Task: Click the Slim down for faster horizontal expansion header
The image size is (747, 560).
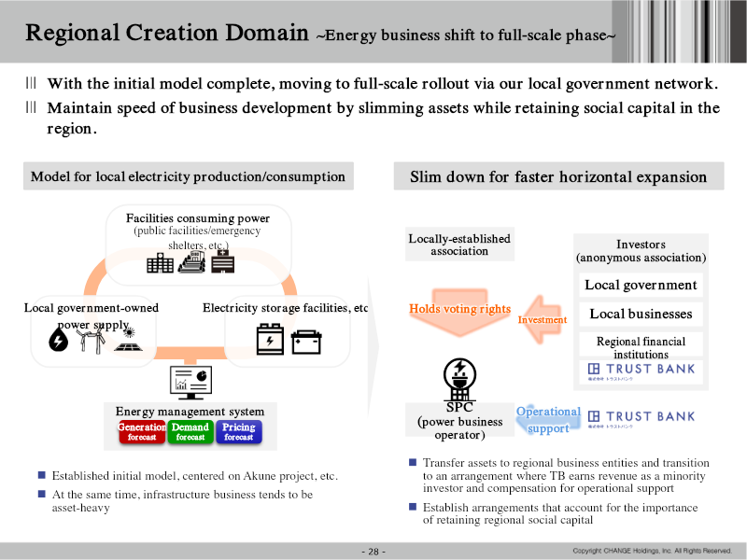Action: [558, 176]
